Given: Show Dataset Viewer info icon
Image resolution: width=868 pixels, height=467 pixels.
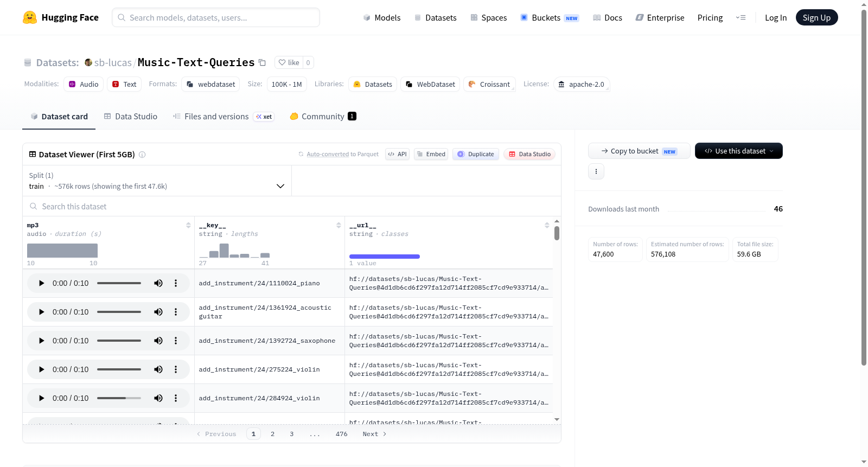Looking at the screenshot, I should [x=142, y=155].
